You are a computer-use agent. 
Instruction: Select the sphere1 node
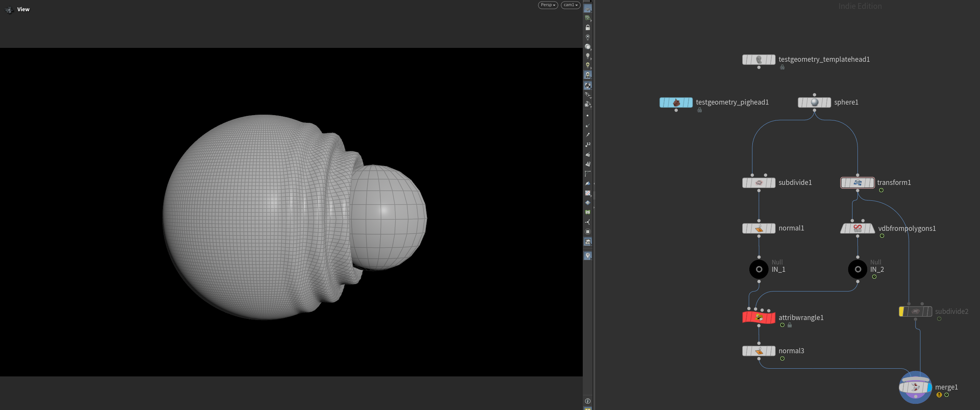pyautogui.click(x=814, y=102)
